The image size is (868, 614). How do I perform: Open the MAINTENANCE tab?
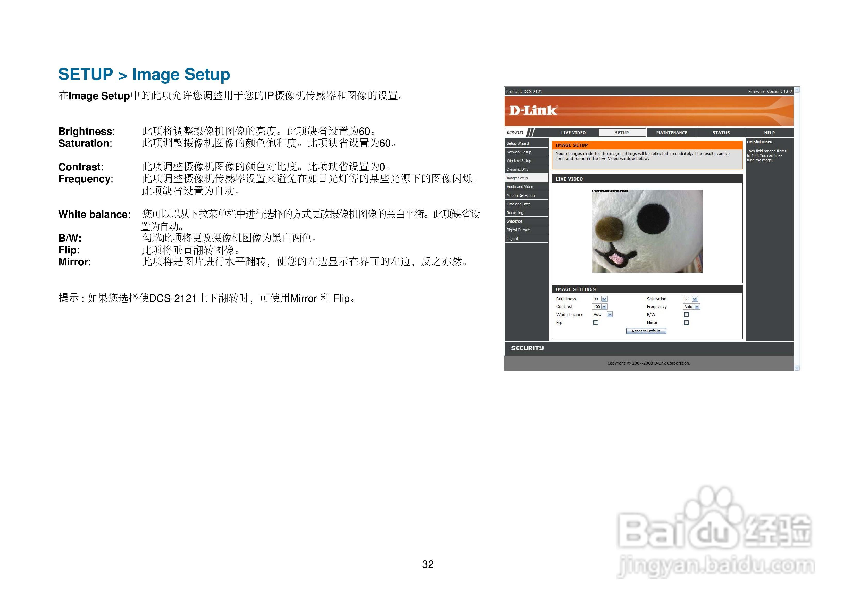tap(671, 133)
